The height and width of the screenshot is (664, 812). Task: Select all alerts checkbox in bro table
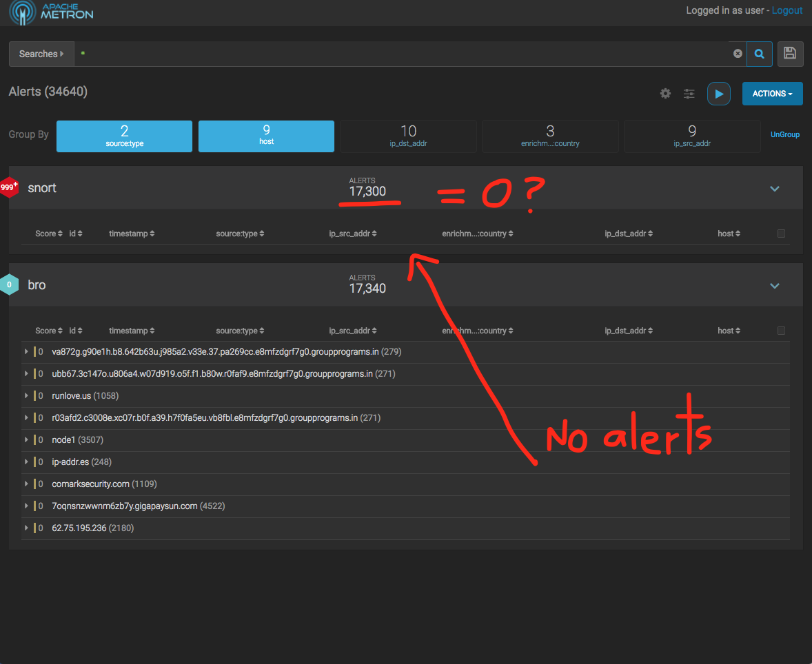click(781, 331)
